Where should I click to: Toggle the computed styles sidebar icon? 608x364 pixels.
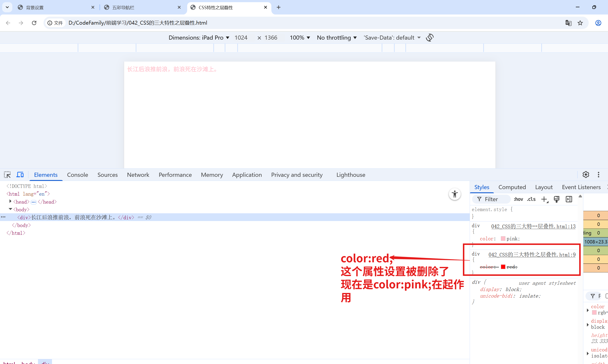click(569, 199)
